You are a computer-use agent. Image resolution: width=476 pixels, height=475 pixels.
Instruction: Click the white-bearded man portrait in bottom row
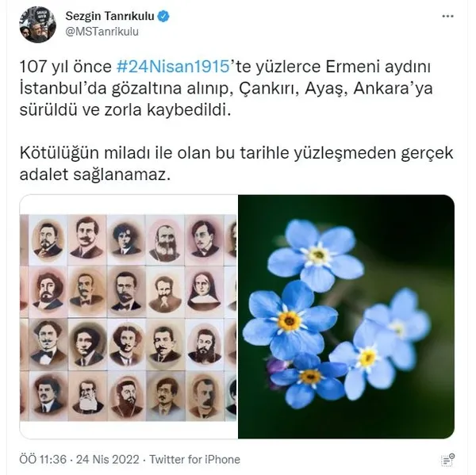coord(87,396)
